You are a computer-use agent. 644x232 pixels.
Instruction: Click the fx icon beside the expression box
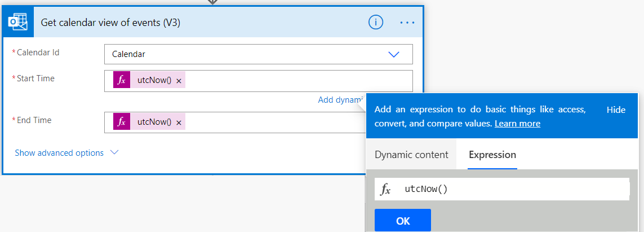pos(386,190)
